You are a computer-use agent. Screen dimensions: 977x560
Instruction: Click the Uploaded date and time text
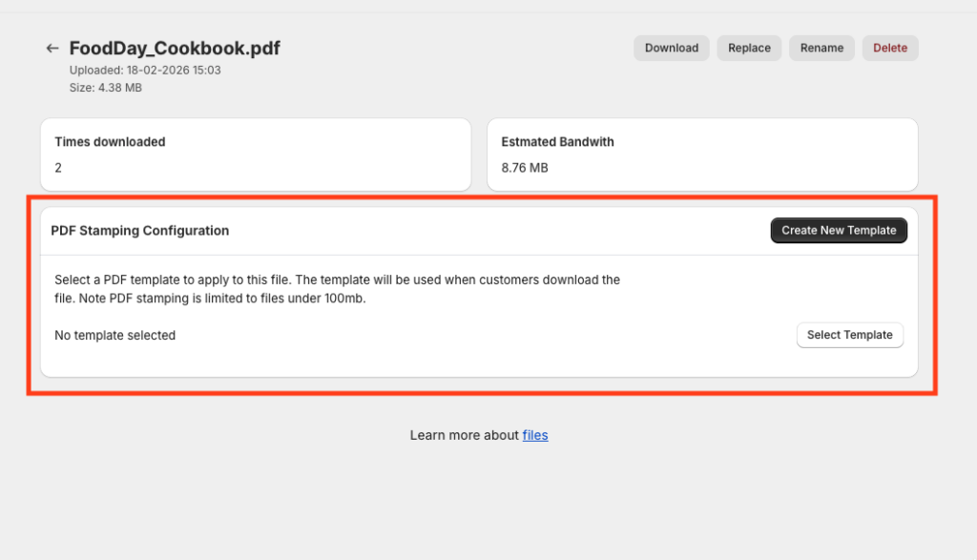[x=145, y=70]
